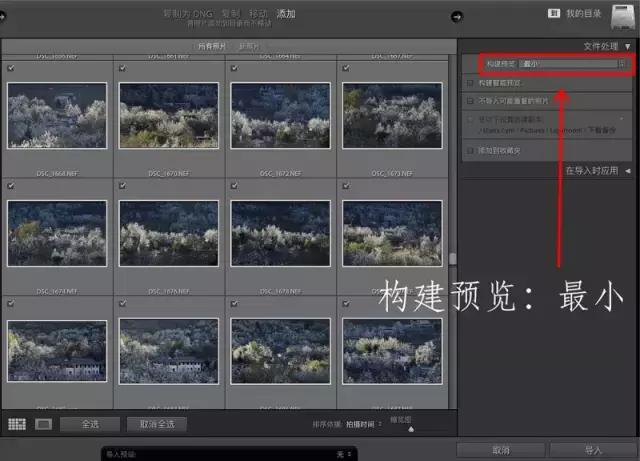The height and width of the screenshot is (461, 640).
Task: Open the 导入预设 dropdown at bottom
Action: tap(229, 454)
